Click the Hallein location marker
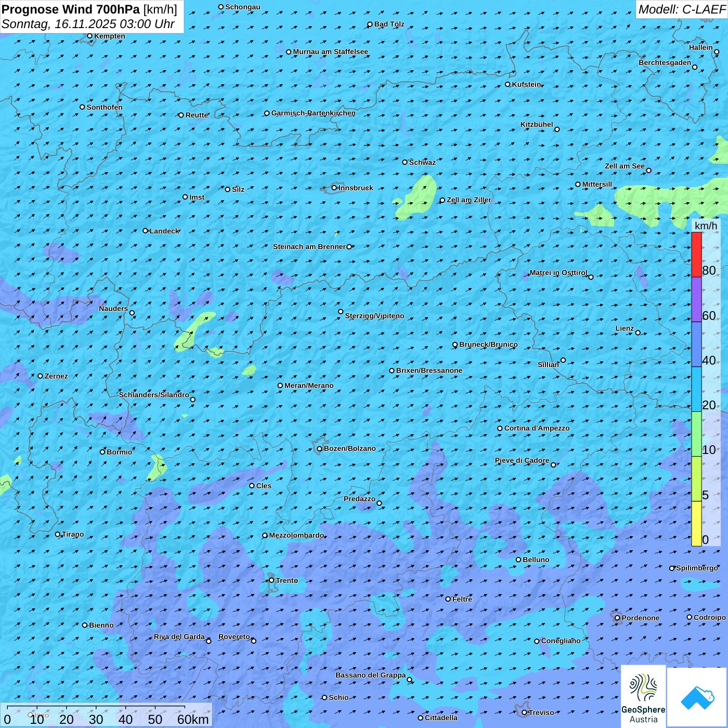The width and height of the screenshot is (728, 728). click(717, 51)
